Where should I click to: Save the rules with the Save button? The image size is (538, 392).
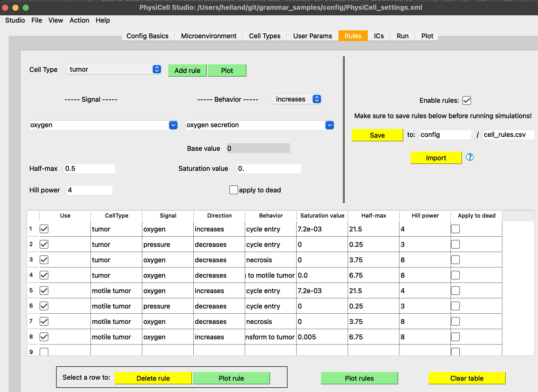pos(377,135)
